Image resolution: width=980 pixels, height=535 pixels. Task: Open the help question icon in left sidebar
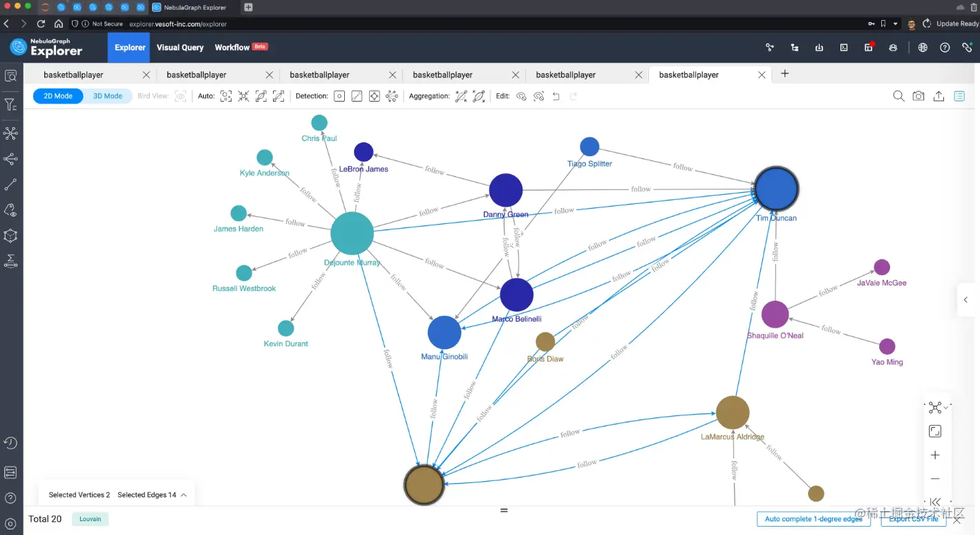point(10,498)
